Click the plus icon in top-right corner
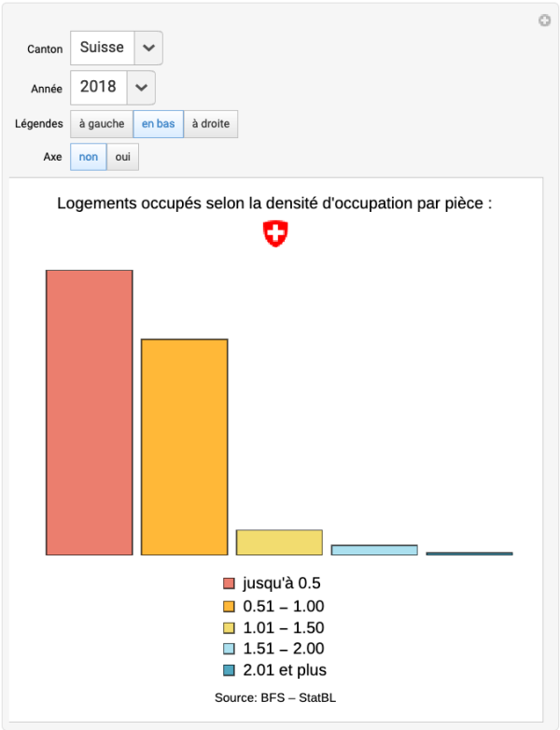Viewport: 560px width, 730px height. tap(544, 21)
